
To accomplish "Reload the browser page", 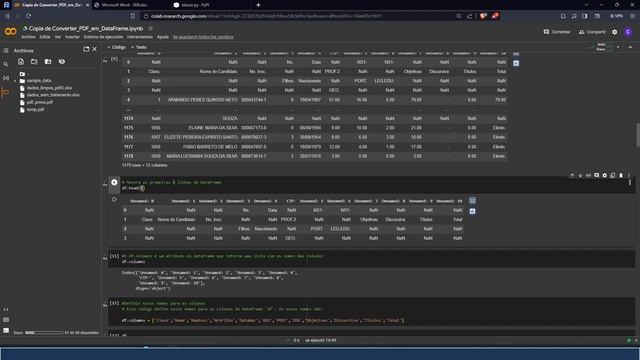I will point(29,16).
